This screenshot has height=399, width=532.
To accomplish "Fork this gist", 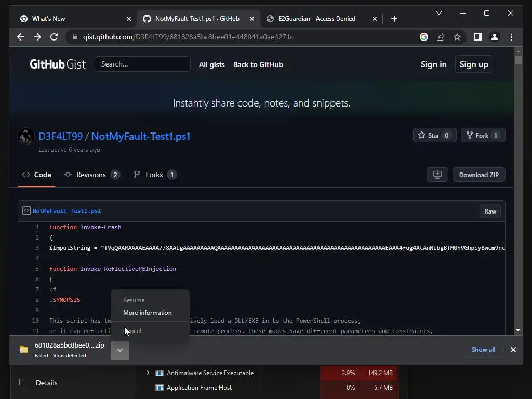I will (x=483, y=135).
